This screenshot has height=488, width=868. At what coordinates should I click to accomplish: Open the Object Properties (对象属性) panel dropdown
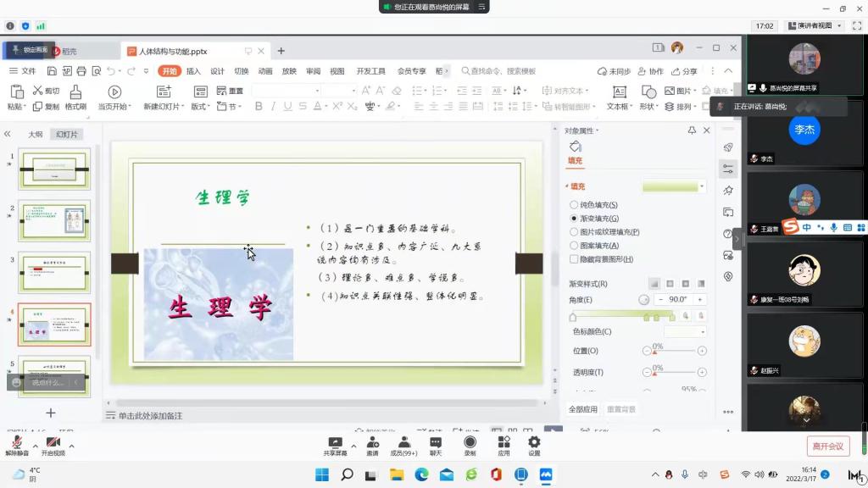pos(581,130)
